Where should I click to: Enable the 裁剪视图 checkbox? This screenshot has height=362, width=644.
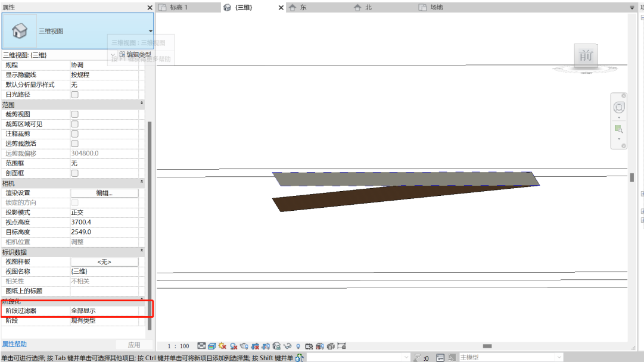point(74,114)
